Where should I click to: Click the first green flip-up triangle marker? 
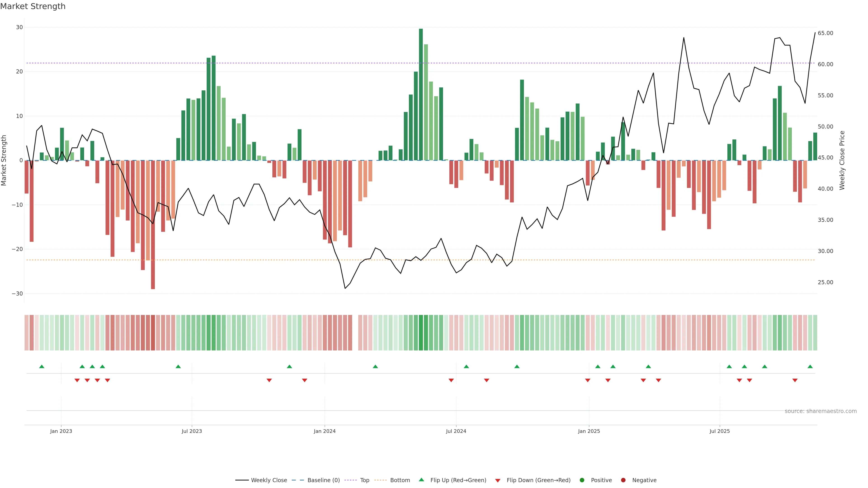click(x=42, y=366)
